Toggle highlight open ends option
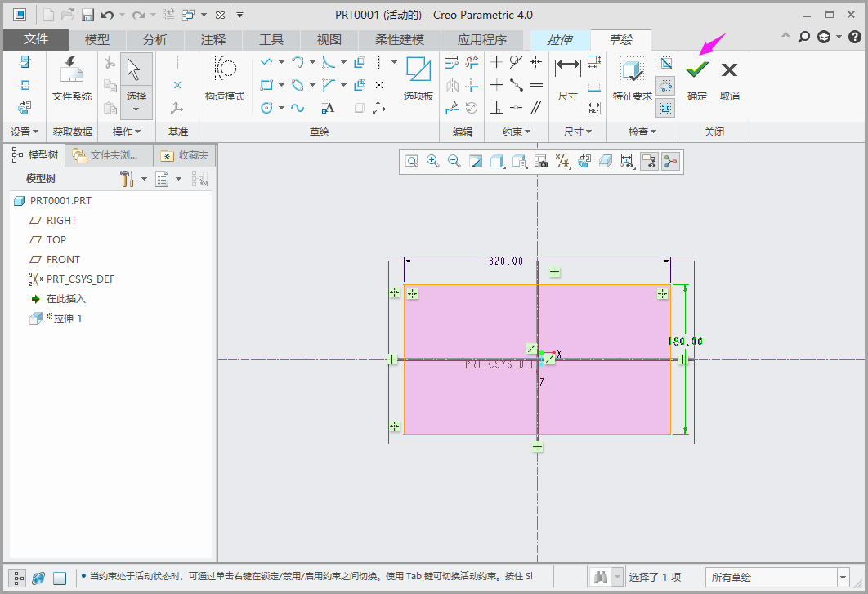 click(665, 85)
